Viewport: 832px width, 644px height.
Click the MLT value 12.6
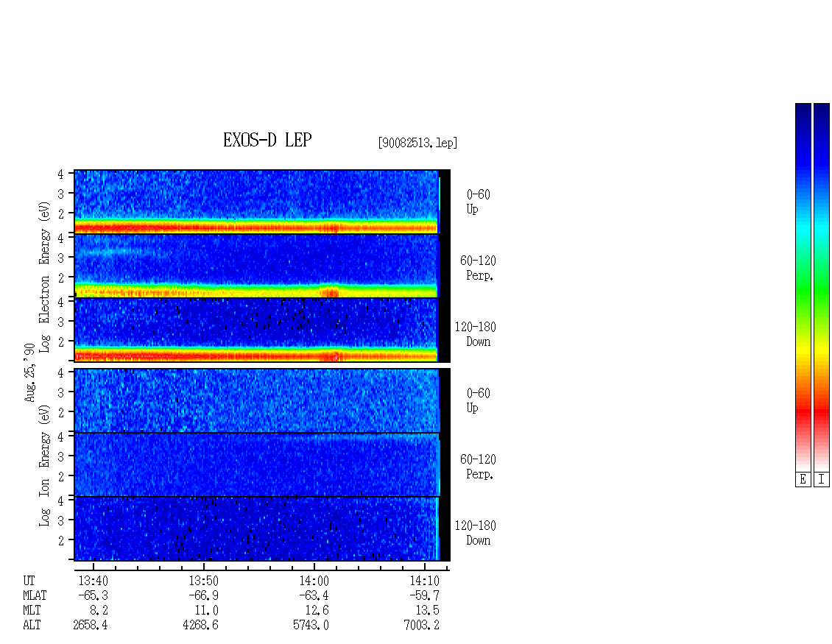tap(317, 611)
